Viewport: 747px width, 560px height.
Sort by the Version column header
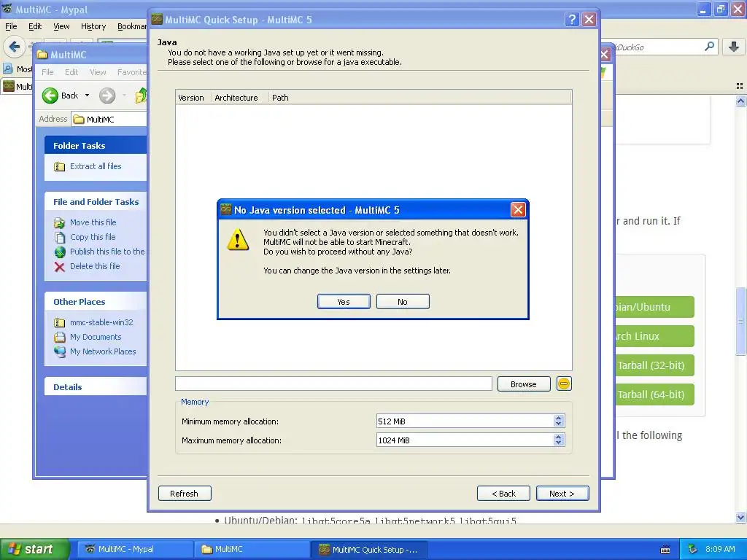(x=191, y=98)
